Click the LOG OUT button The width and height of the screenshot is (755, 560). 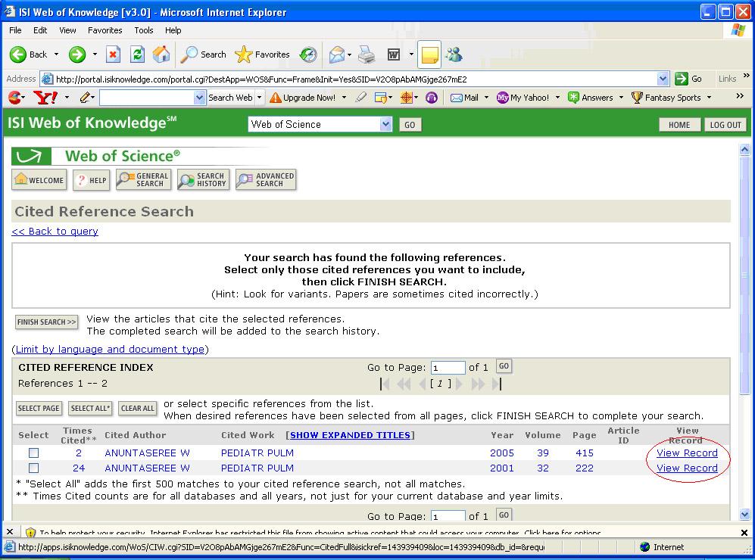[x=725, y=125]
